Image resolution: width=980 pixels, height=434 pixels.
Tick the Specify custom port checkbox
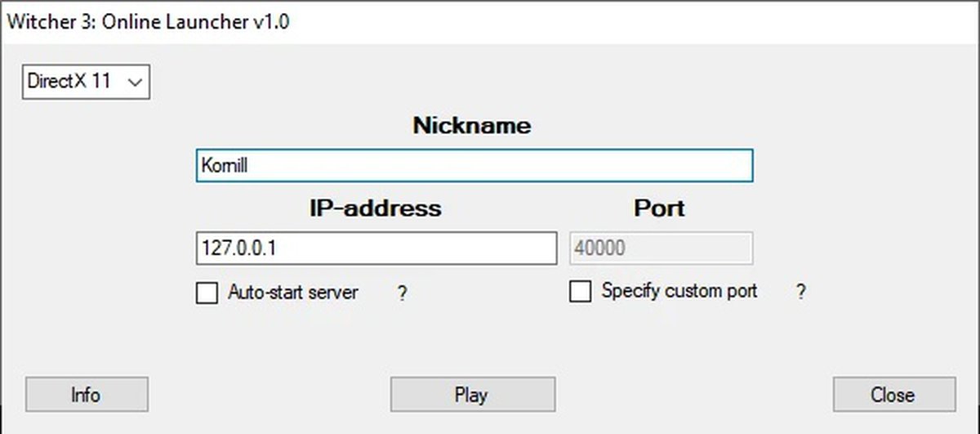pyautogui.click(x=580, y=292)
